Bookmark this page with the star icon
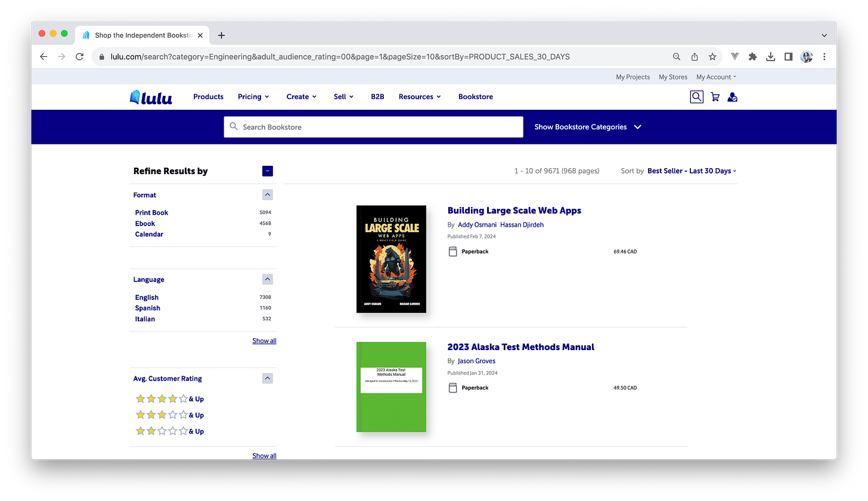This screenshot has width=868, height=501. [712, 57]
